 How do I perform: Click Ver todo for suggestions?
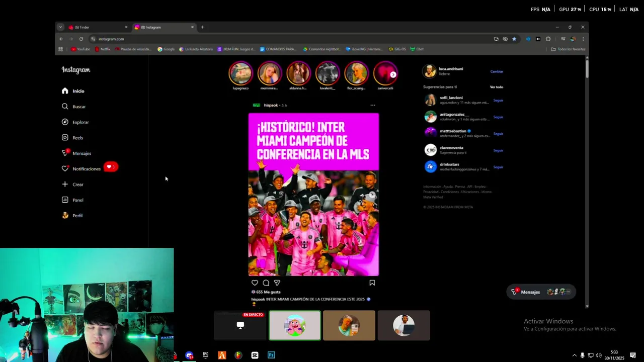tap(497, 87)
